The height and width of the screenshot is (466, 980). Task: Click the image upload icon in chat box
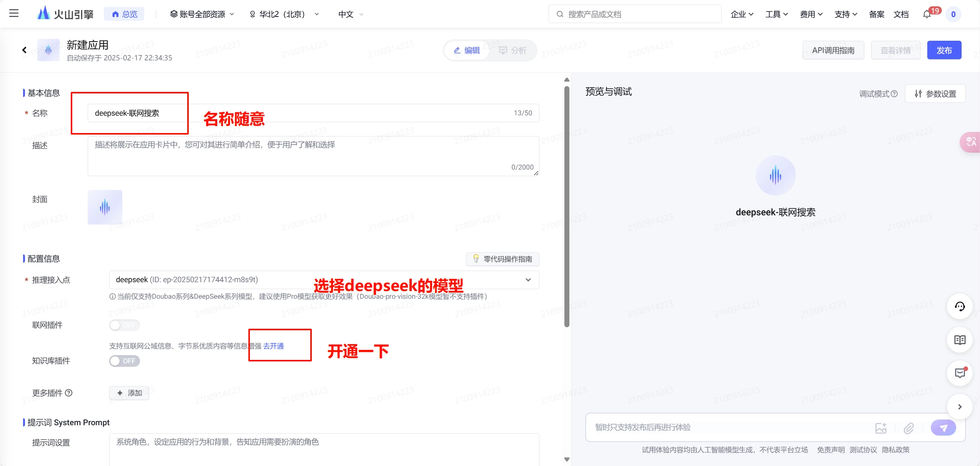tap(880, 428)
